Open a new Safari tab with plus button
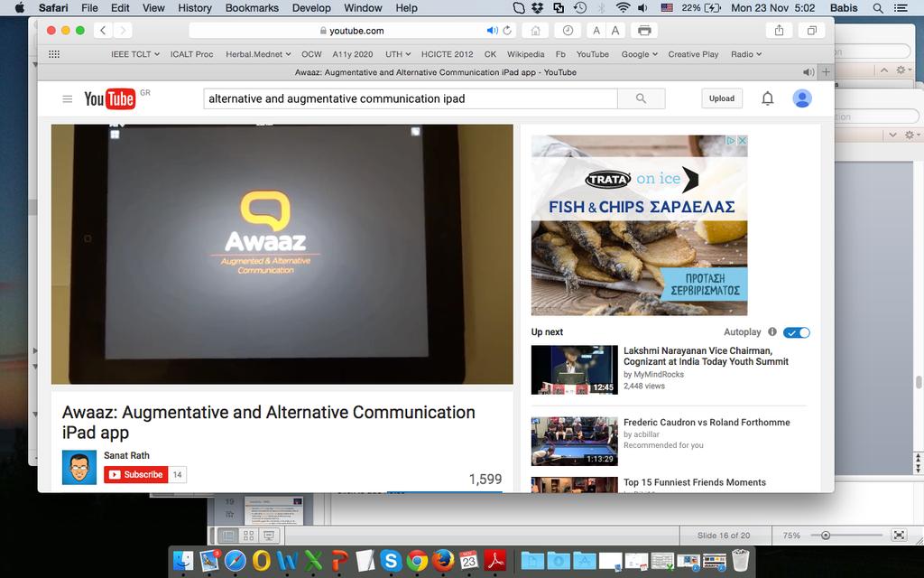The width and height of the screenshot is (924, 578). click(x=827, y=72)
